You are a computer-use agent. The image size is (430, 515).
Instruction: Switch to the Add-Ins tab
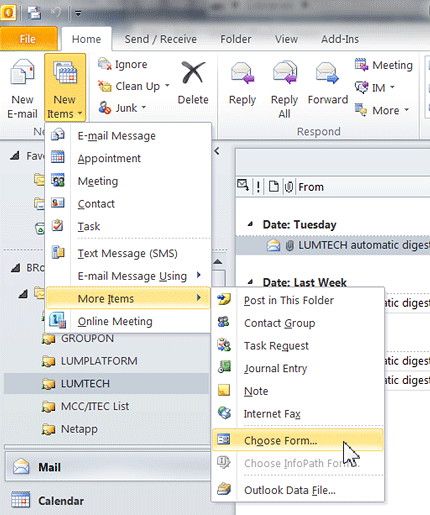(340, 39)
